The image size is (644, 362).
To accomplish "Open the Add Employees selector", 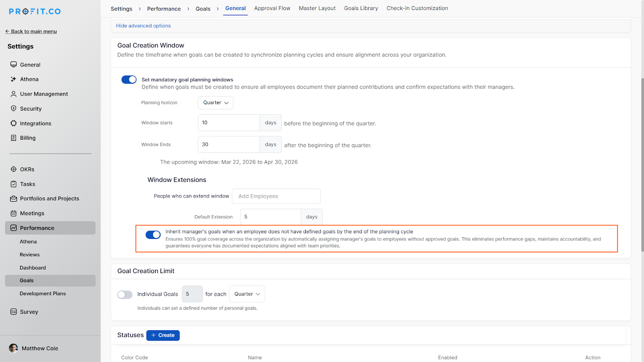I will (x=276, y=196).
